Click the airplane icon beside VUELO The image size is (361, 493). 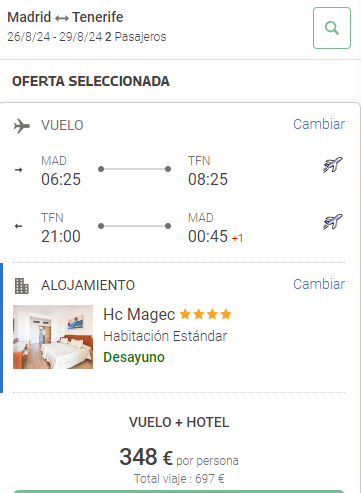click(22, 126)
